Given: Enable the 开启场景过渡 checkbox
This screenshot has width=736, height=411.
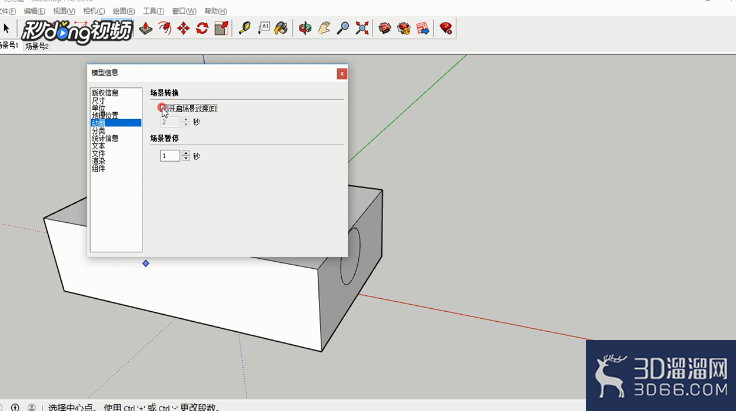Looking at the screenshot, I should tap(162, 108).
